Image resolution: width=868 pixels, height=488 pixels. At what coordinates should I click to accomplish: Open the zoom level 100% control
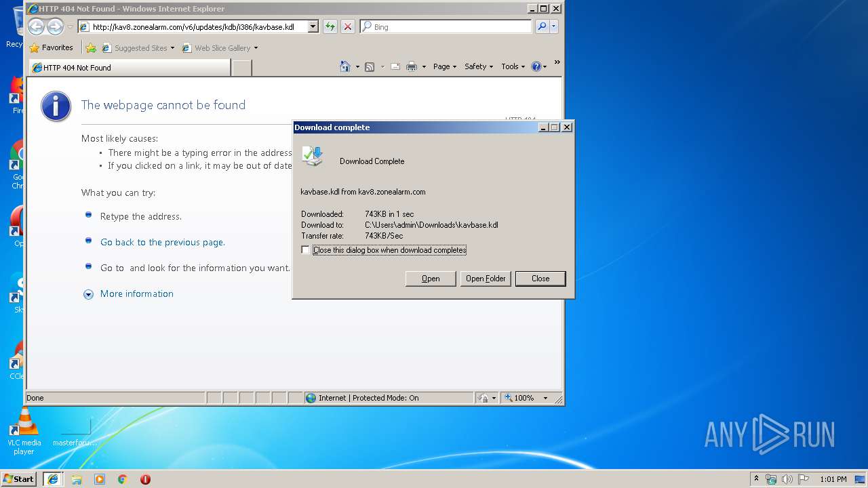[526, 398]
